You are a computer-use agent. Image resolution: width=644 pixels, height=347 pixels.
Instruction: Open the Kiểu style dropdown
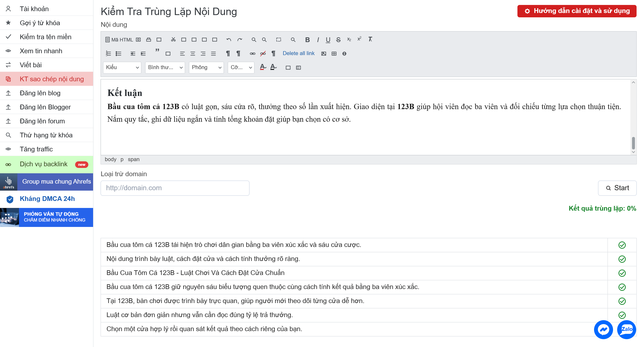(122, 67)
